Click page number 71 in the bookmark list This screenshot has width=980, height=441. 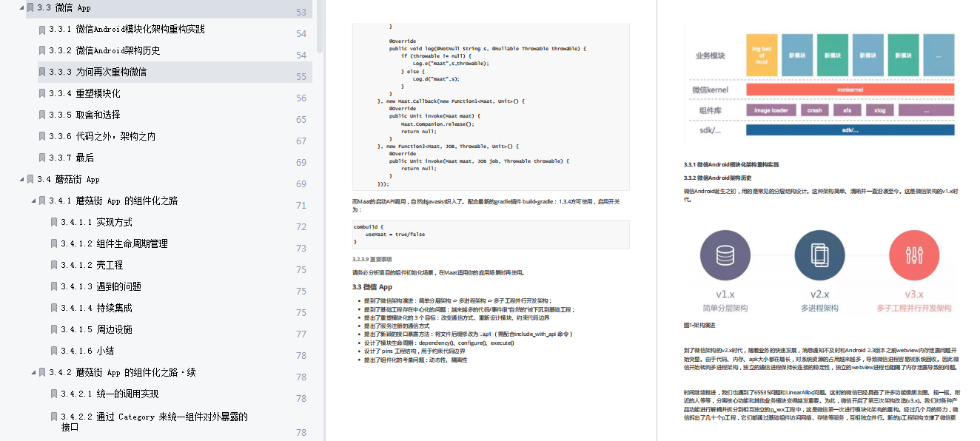(301, 205)
